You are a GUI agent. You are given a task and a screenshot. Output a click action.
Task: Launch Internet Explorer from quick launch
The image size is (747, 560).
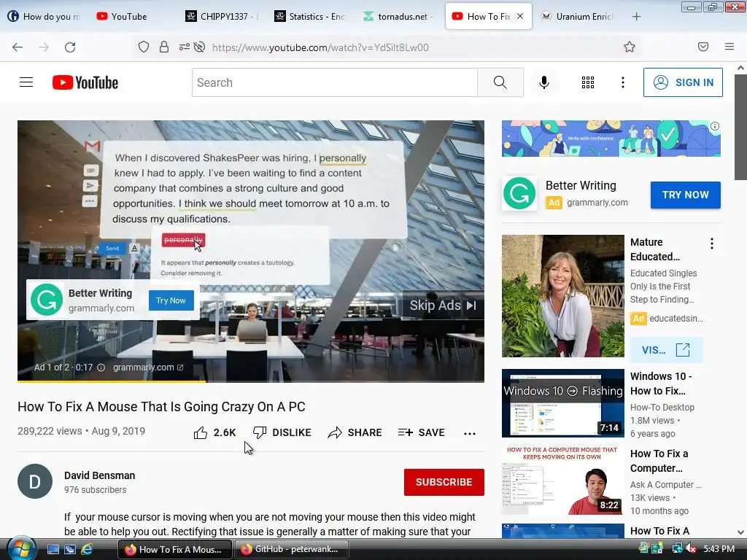[x=88, y=549]
